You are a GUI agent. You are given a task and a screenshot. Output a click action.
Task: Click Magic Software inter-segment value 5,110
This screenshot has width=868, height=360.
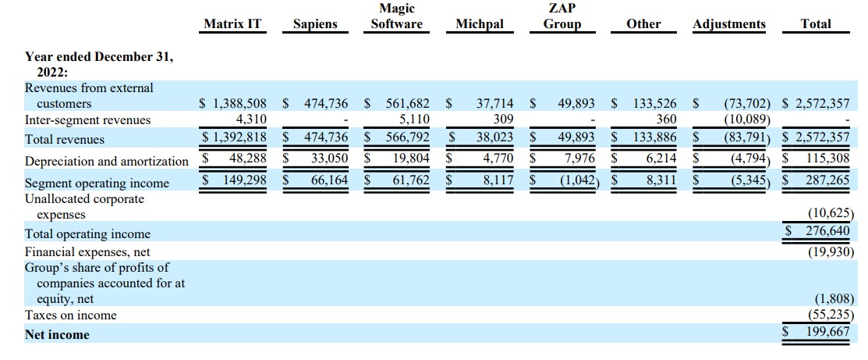416,119
